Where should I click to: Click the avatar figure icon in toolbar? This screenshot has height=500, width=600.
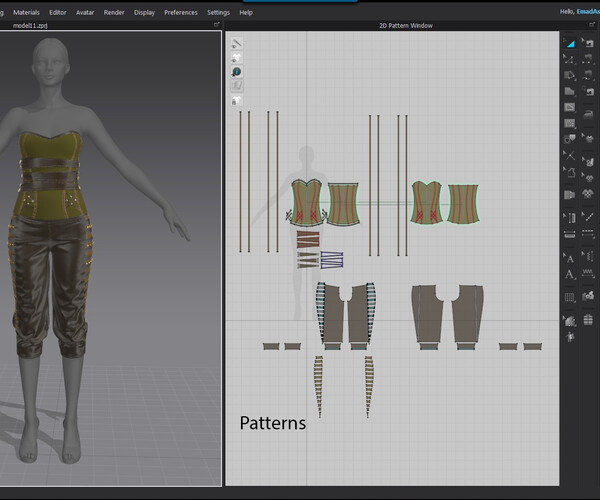pos(569,337)
